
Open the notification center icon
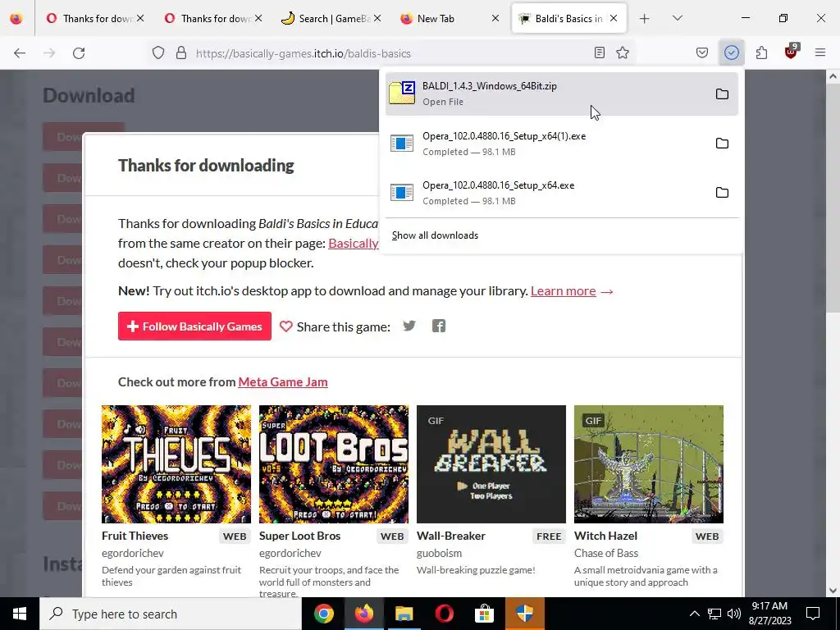pyautogui.click(x=813, y=614)
